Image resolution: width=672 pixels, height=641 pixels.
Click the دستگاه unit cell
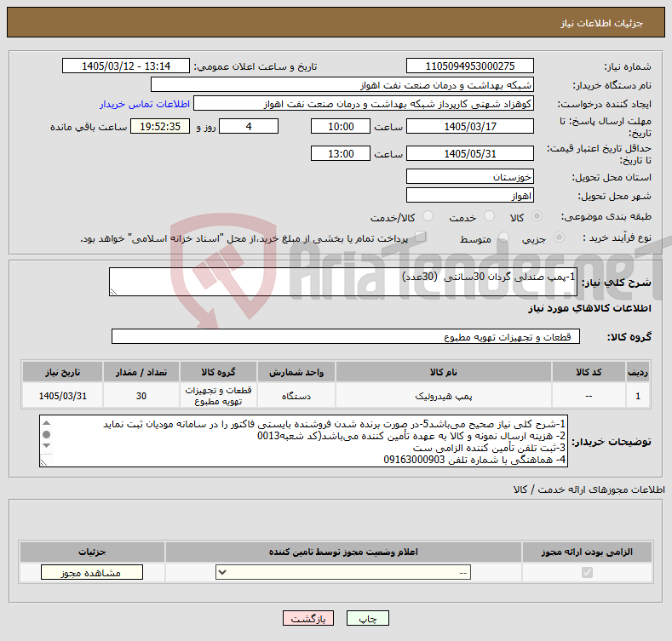[296, 396]
